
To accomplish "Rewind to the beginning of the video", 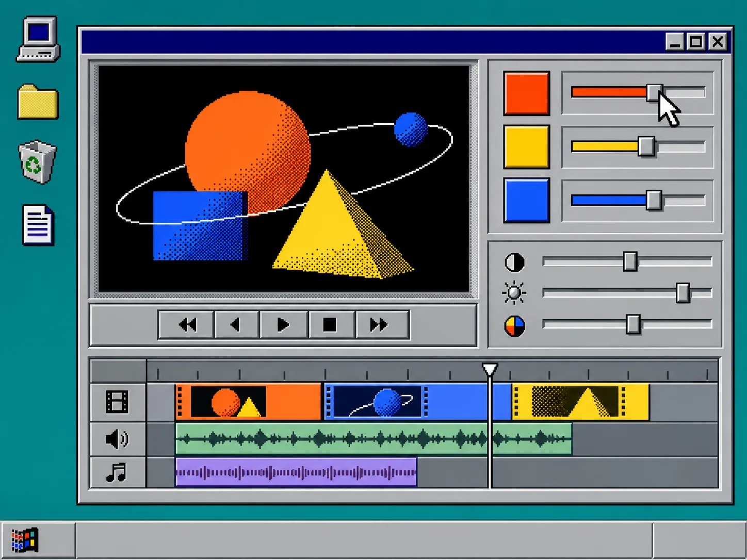I will pyautogui.click(x=187, y=325).
